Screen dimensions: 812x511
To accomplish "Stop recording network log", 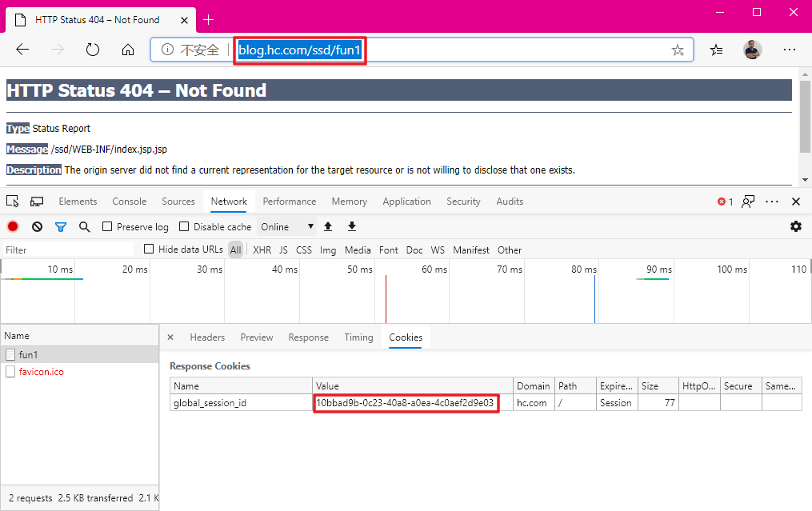I will click(13, 226).
